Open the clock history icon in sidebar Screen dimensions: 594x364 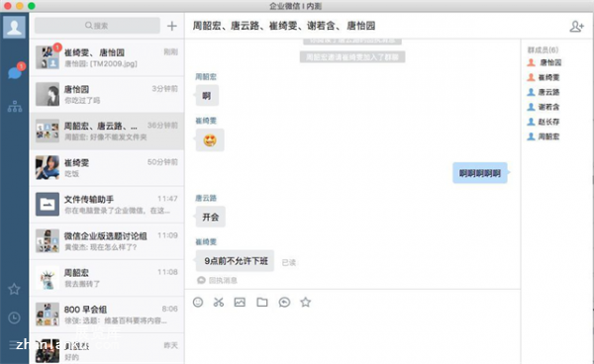click(x=15, y=318)
